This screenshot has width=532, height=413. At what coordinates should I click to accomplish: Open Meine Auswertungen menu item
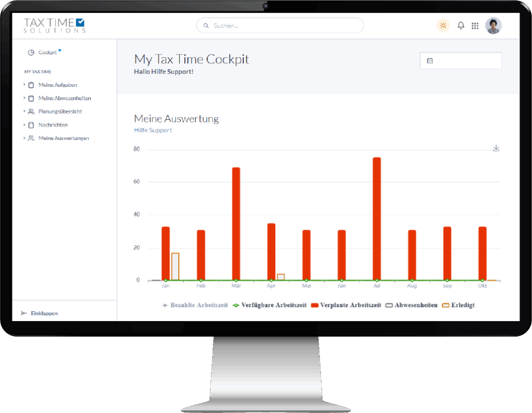tap(63, 138)
